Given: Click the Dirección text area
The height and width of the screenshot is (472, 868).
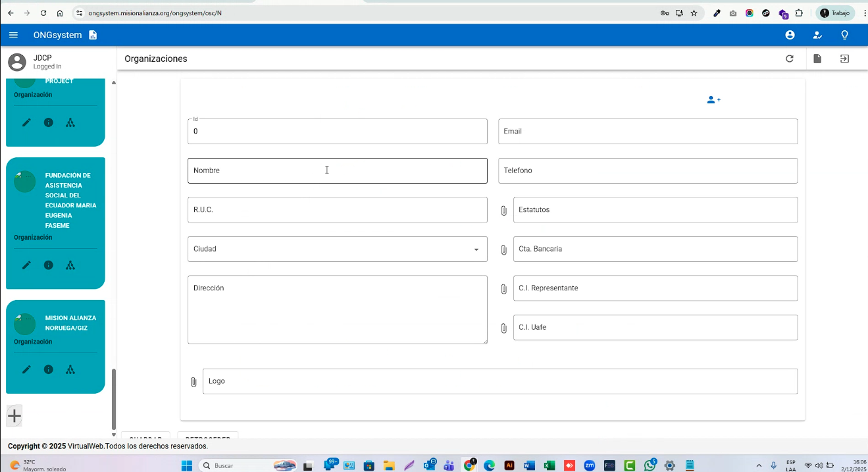Looking at the screenshot, I should pyautogui.click(x=337, y=309).
